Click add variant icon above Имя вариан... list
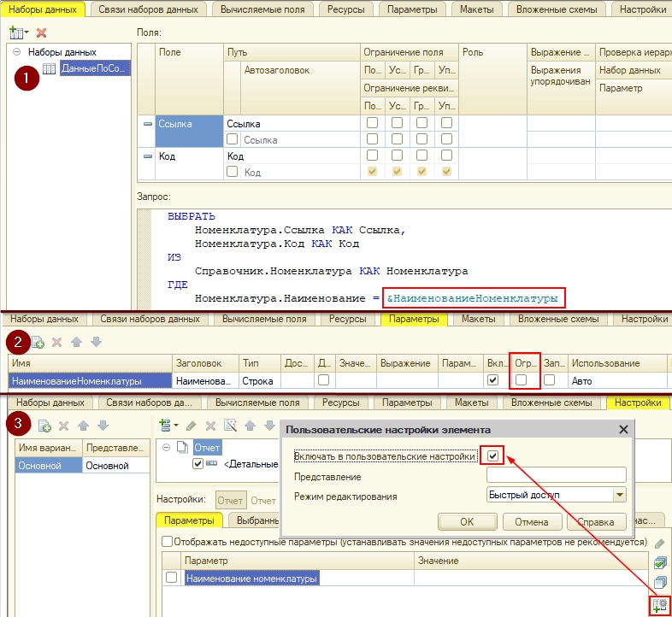Viewport: 672px width, 617px height. coord(44,426)
